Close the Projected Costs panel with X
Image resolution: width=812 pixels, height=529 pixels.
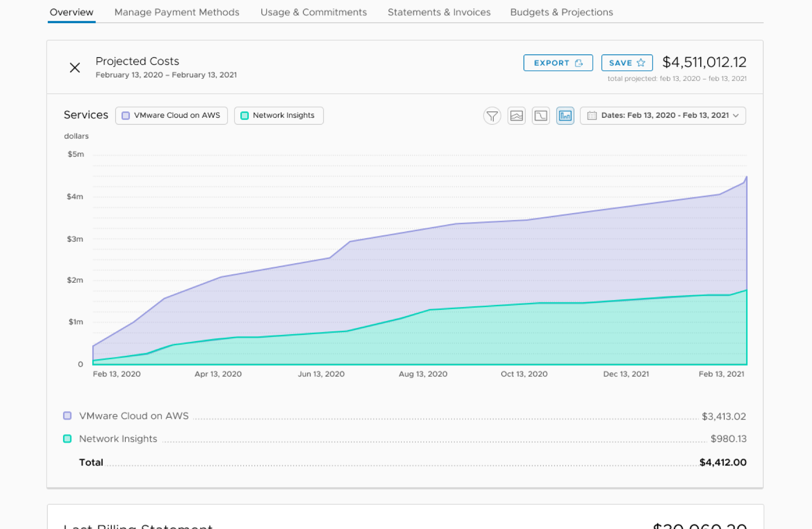pyautogui.click(x=75, y=68)
